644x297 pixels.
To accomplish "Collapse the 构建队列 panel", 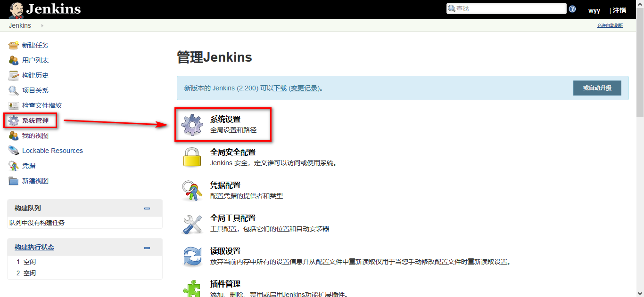I will coord(147,208).
